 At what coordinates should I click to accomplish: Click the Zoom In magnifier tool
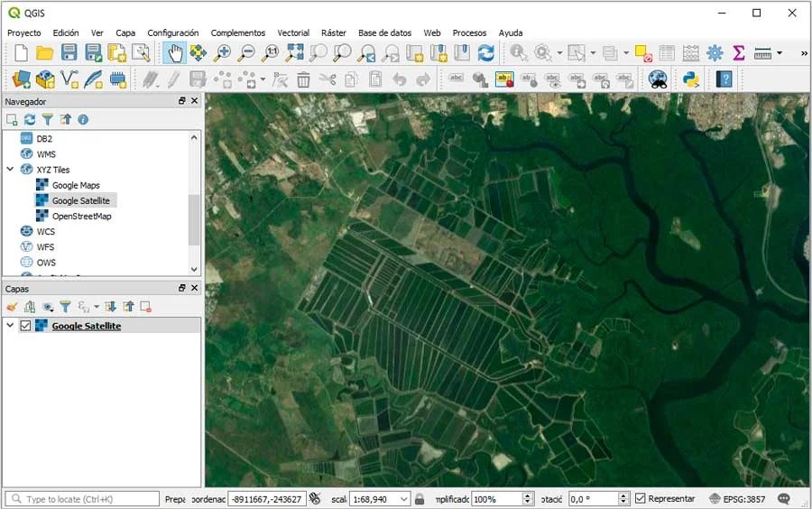click(x=223, y=53)
